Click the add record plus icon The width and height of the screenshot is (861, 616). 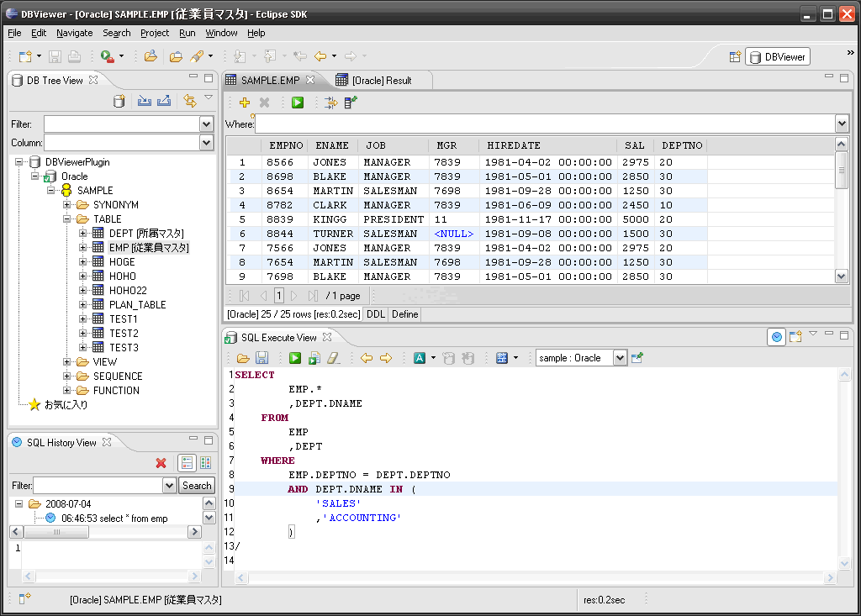pos(245,103)
